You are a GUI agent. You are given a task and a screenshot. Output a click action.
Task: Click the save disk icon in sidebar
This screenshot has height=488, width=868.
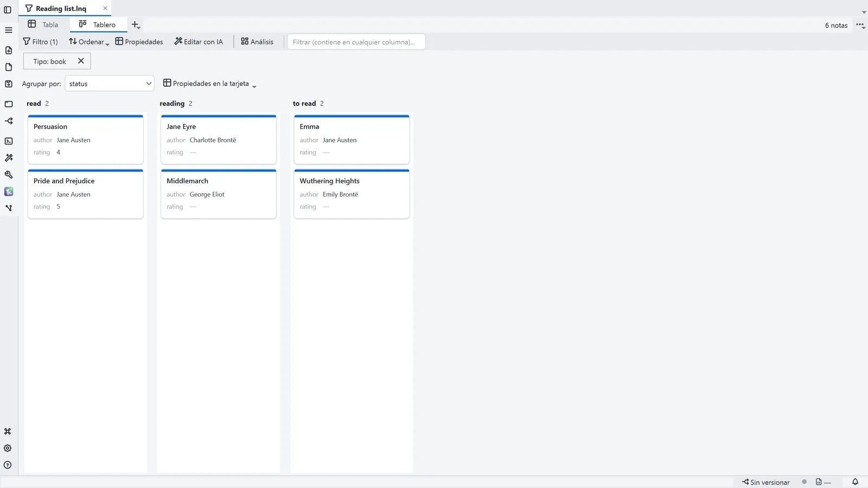(x=9, y=84)
